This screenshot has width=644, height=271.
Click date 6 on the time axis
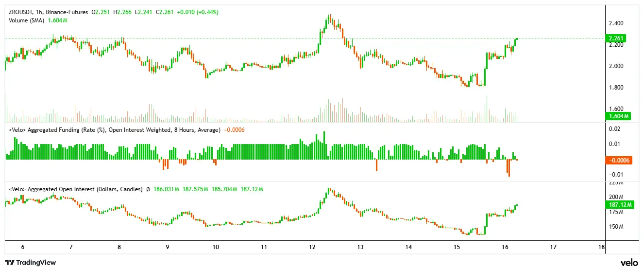tap(23, 247)
